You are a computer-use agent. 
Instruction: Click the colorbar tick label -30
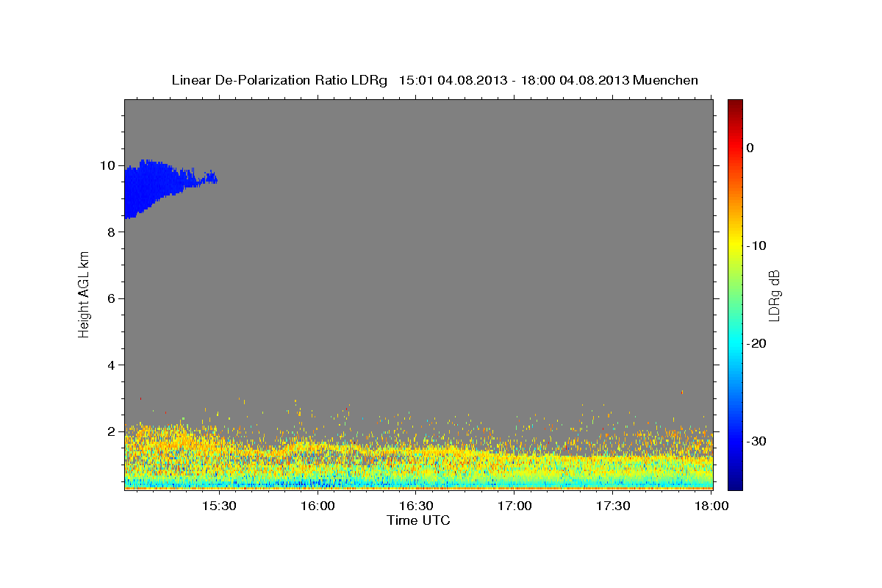click(756, 441)
